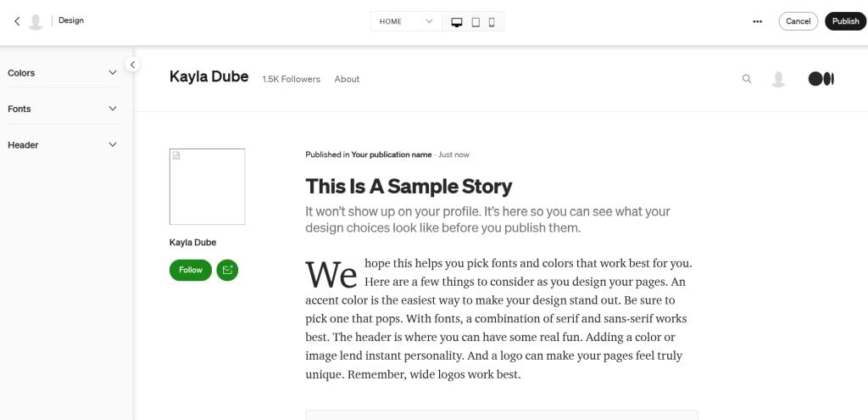Switch to tablet preview icon
This screenshot has height=420, width=868.
tap(476, 22)
